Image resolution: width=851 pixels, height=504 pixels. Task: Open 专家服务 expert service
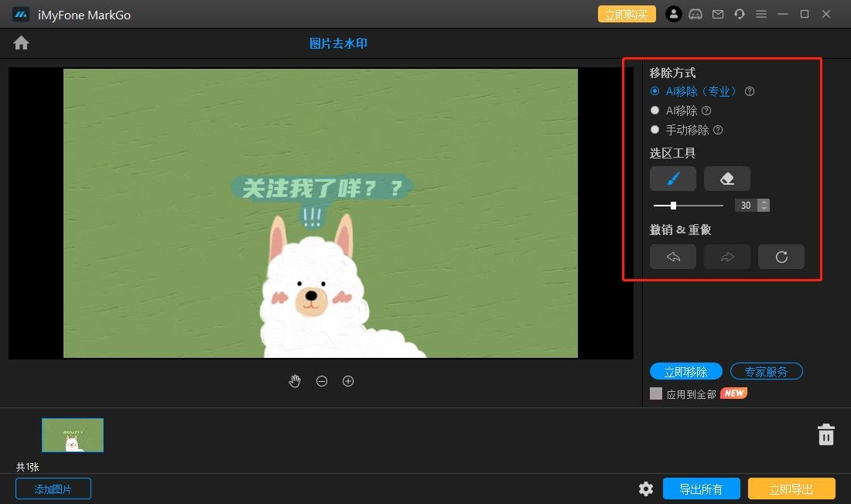[767, 372]
